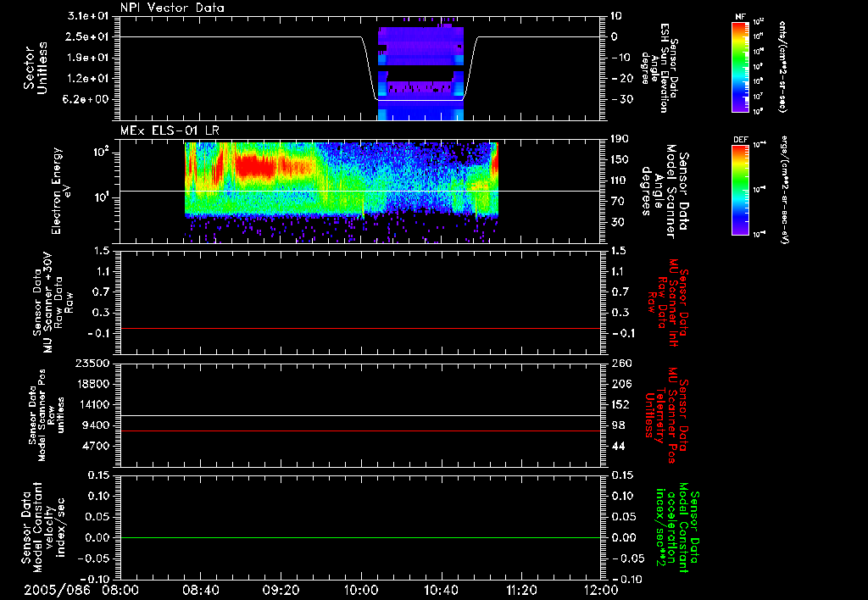The width and height of the screenshot is (868, 600).
Task: Click the NF color scale bar
Action: 740,67
